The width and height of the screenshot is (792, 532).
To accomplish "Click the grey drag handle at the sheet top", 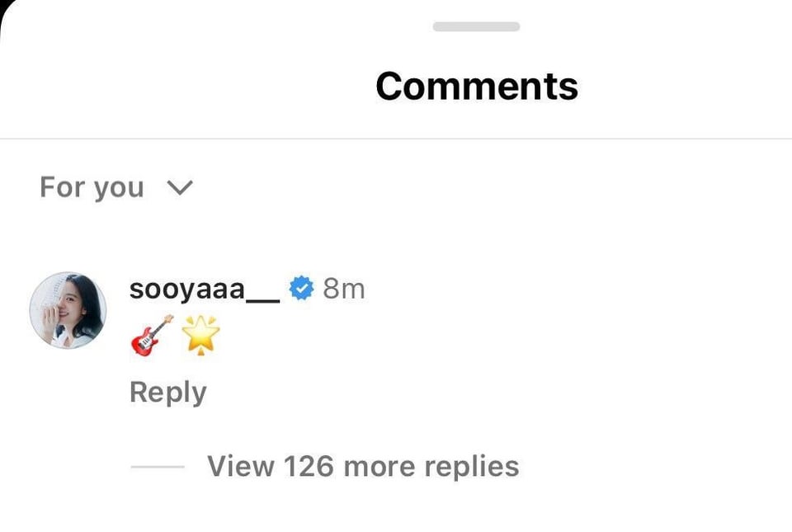I will pos(476,26).
